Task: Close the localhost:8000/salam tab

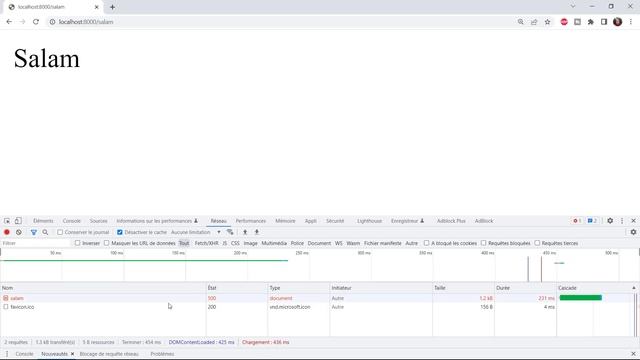Action: click(97, 7)
